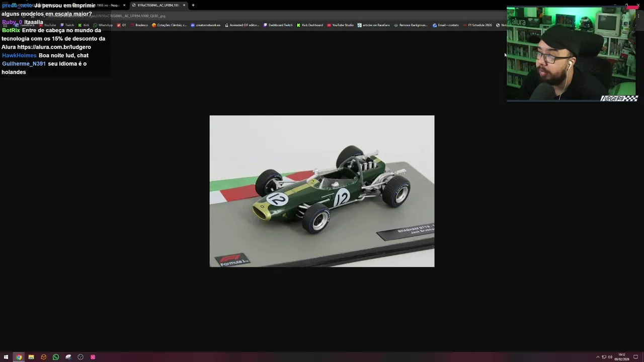Click the Guilherme_N391 username in chat
Viewport: 644px width, 362px height.
pos(24,64)
